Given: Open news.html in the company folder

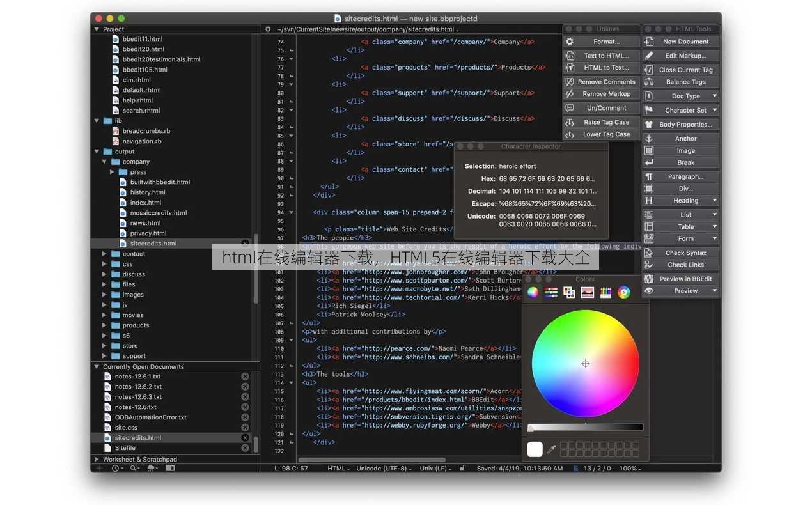Looking at the screenshot, I should (145, 223).
